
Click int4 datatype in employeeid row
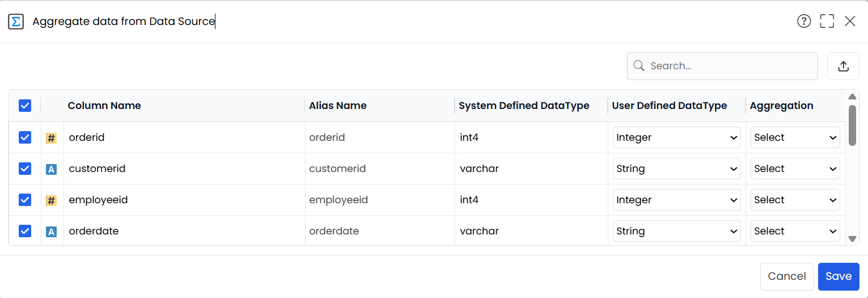[x=469, y=200]
